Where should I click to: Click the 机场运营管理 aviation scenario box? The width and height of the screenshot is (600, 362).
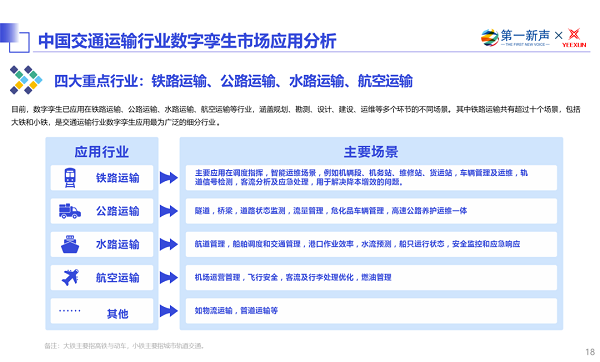(x=371, y=277)
